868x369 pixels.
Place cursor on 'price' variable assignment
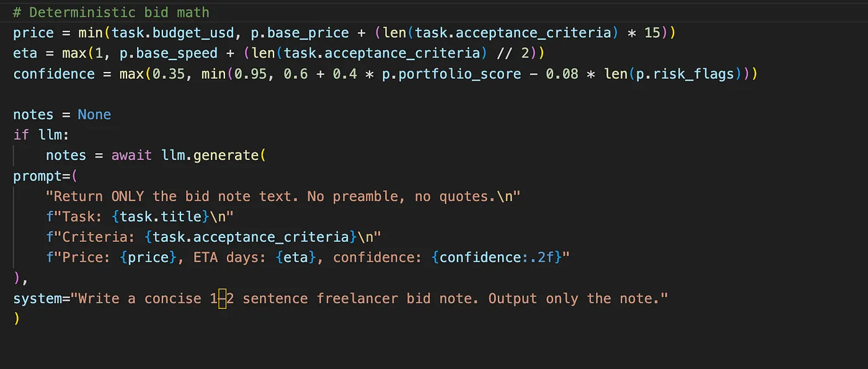33,33
